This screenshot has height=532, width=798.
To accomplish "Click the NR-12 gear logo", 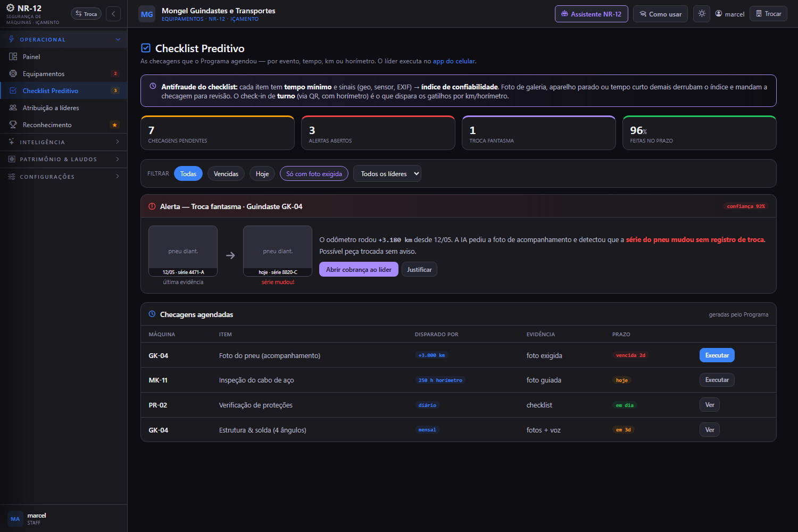I will click(11, 8).
